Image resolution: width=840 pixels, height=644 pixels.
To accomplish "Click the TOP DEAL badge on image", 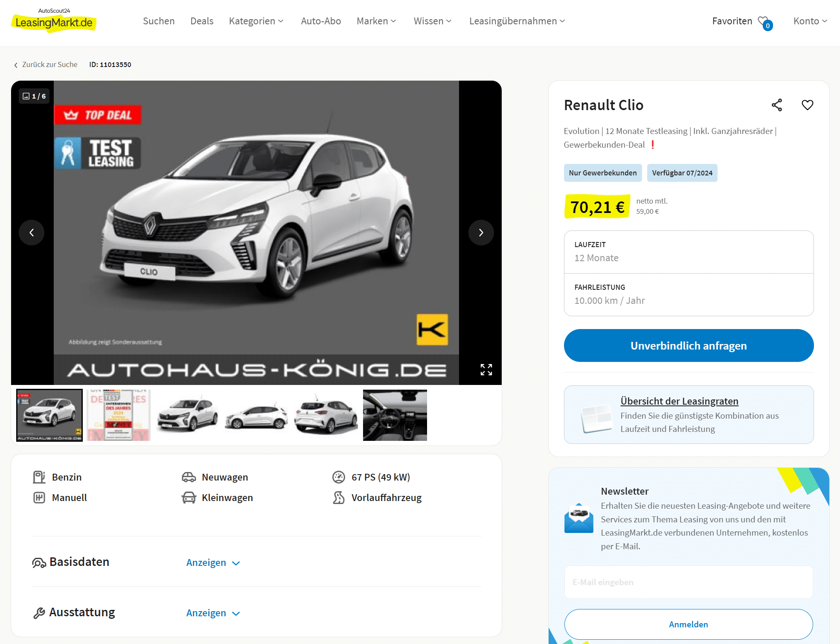I will [x=98, y=115].
